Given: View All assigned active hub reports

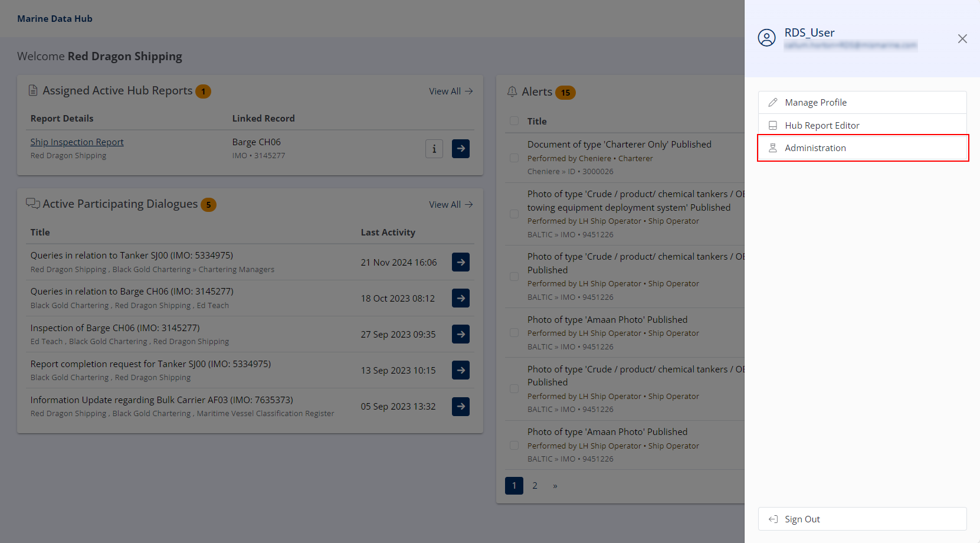Looking at the screenshot, I should click(451, 91).
